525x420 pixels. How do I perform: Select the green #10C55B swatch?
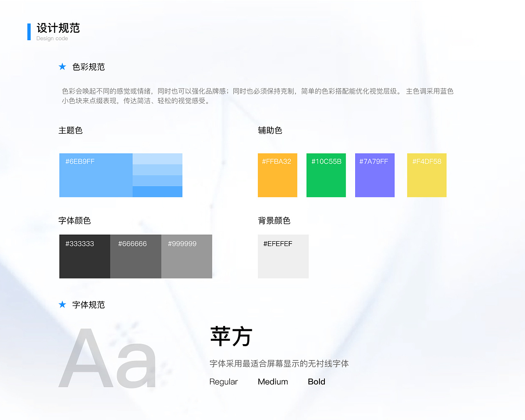tap(326, 176)
